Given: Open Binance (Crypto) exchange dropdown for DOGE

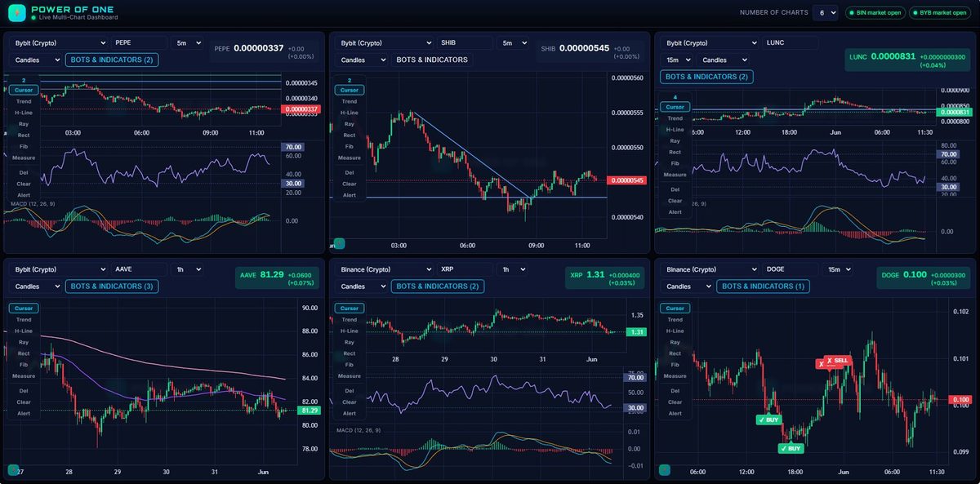Looking at the screenshot, I should 710,269.
